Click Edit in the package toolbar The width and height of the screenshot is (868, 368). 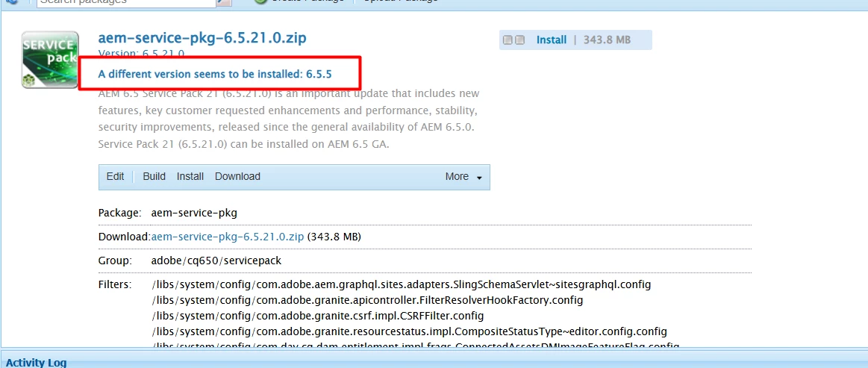point(115,176)
